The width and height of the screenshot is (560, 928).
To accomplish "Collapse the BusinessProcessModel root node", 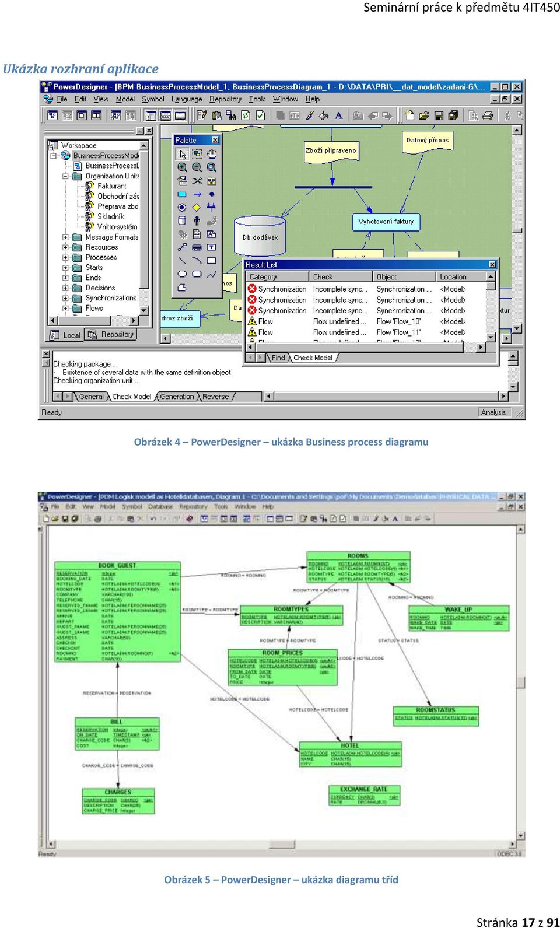I will coord(54,156).
